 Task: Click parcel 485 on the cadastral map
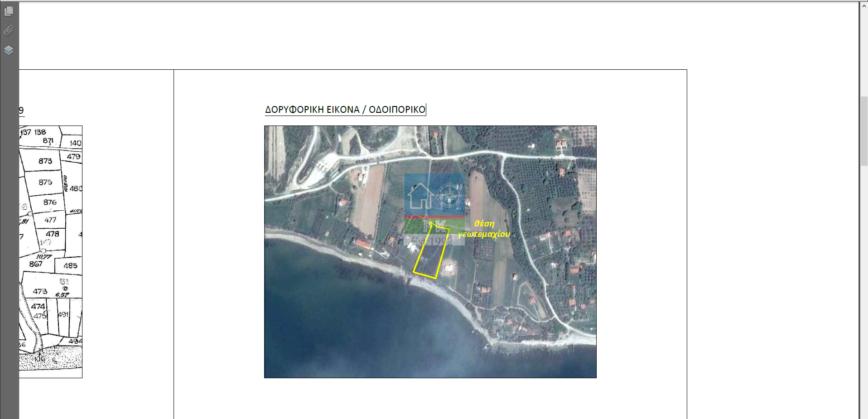pos(70,266)
